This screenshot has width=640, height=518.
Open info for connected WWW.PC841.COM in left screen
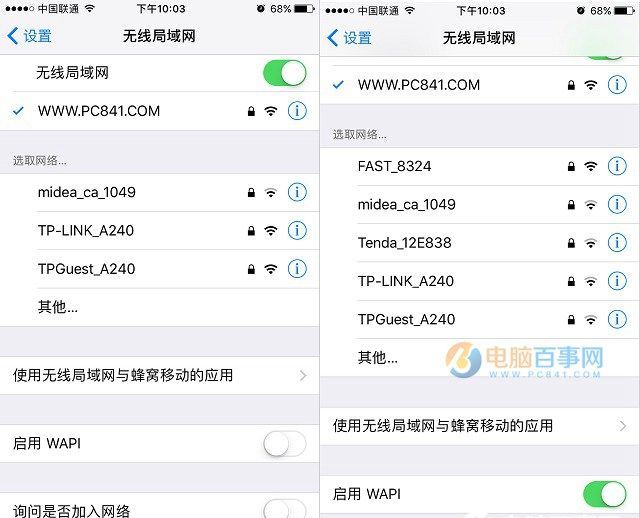pyautogui.click(x=297, y=111)
